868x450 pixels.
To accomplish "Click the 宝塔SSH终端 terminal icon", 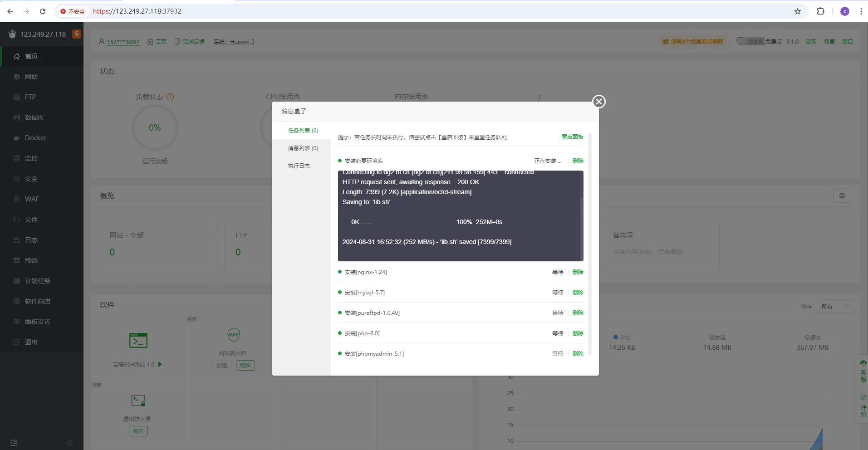I will (138, 340).
